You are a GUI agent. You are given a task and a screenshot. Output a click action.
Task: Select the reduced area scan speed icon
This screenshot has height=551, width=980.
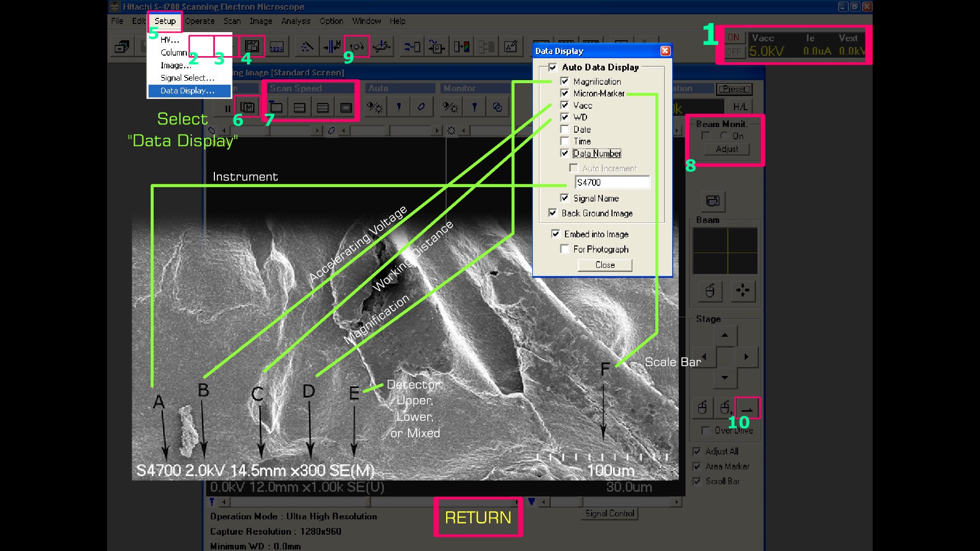point(346,108)
